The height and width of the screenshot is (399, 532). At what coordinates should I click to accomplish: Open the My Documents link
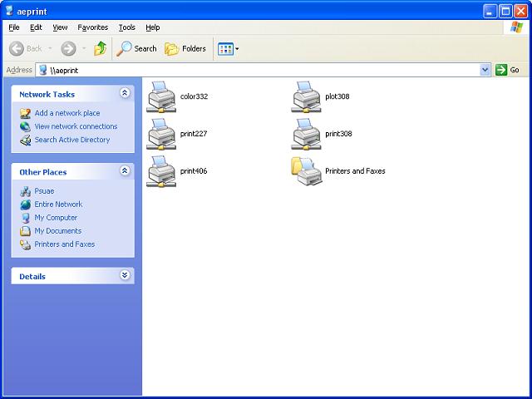click(58, 231)
